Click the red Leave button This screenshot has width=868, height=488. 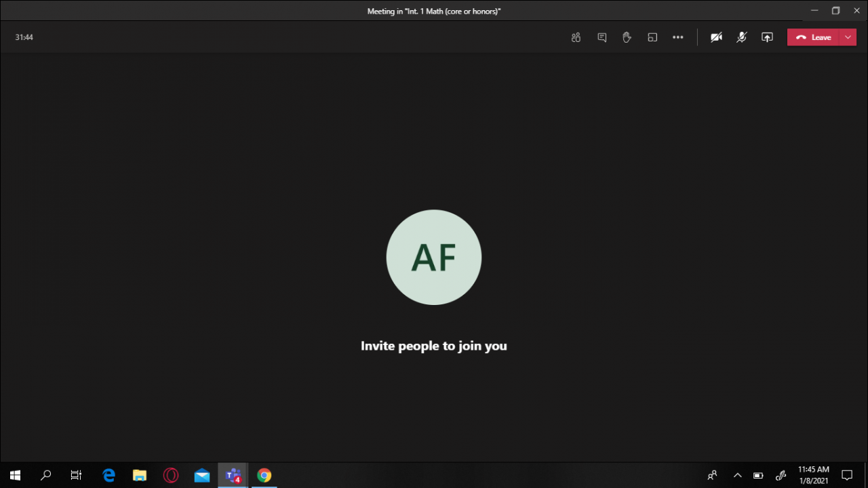coord(813,37)
